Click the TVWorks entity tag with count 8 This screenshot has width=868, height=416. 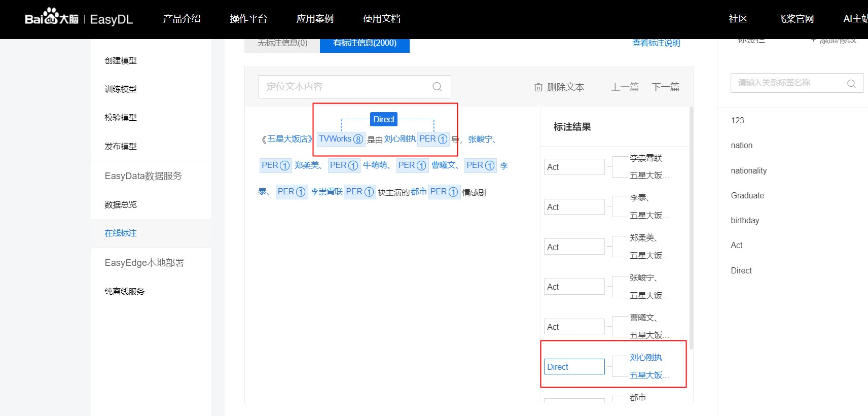tap(340, 139)
